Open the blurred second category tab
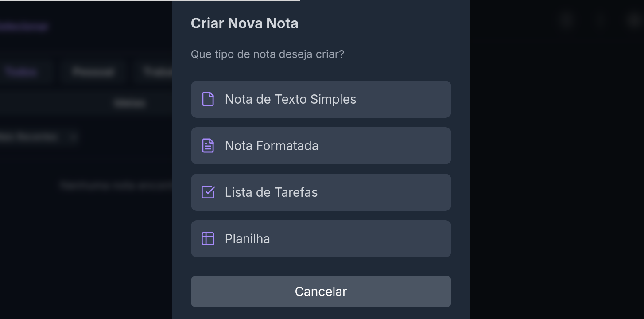 93,72
